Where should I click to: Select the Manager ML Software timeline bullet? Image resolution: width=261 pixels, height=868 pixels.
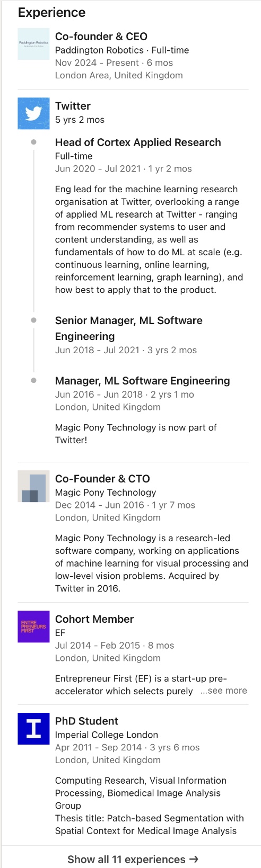pos(33,380)
